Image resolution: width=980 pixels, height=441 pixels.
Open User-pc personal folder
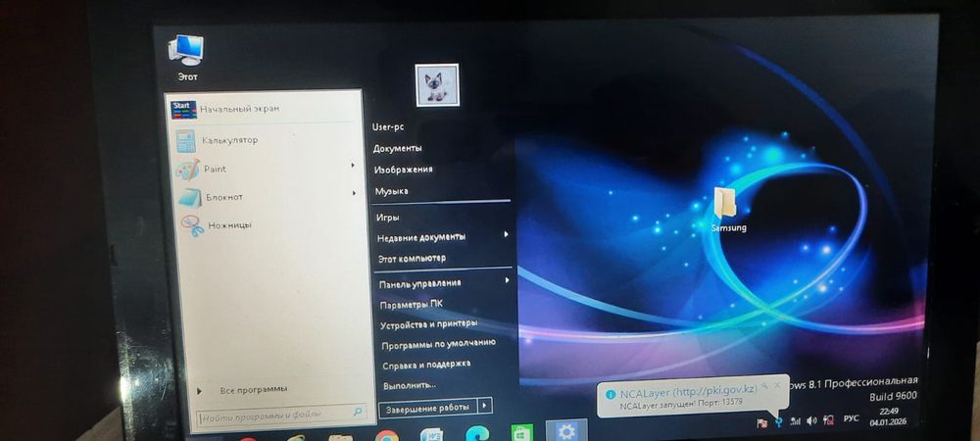coord(388,126)
